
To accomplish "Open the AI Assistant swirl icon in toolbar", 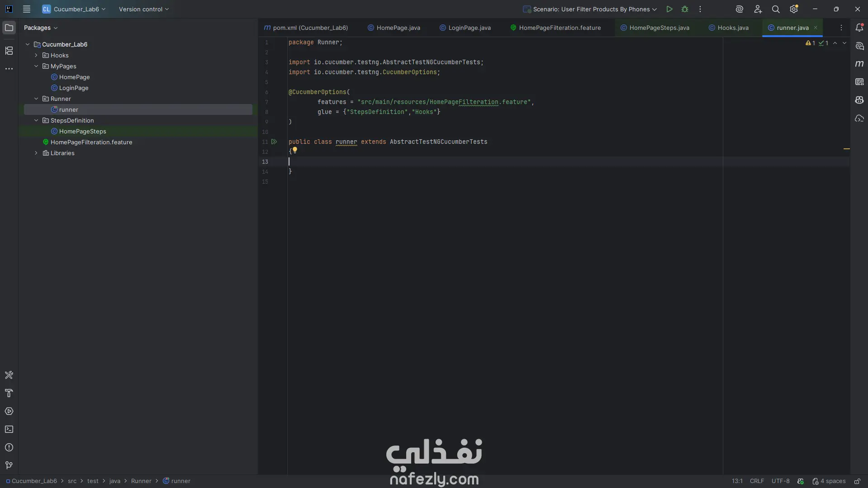I will point(740,9).
